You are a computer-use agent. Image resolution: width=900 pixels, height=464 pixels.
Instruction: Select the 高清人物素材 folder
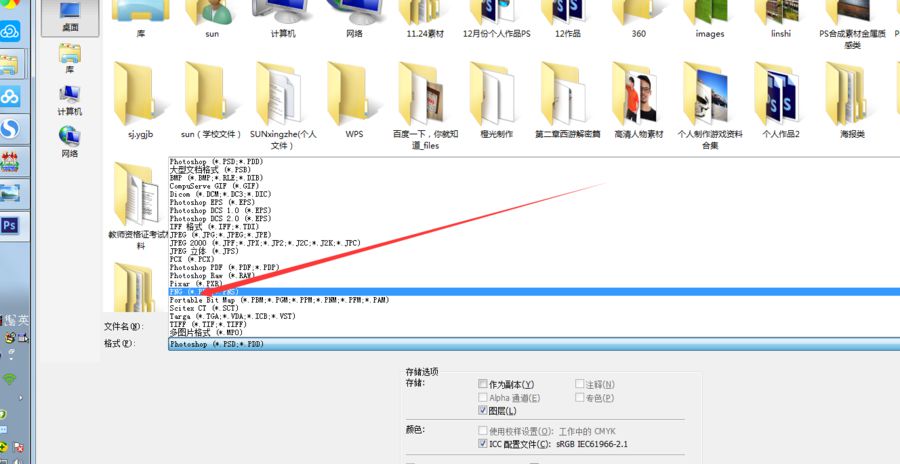(639, 100)
